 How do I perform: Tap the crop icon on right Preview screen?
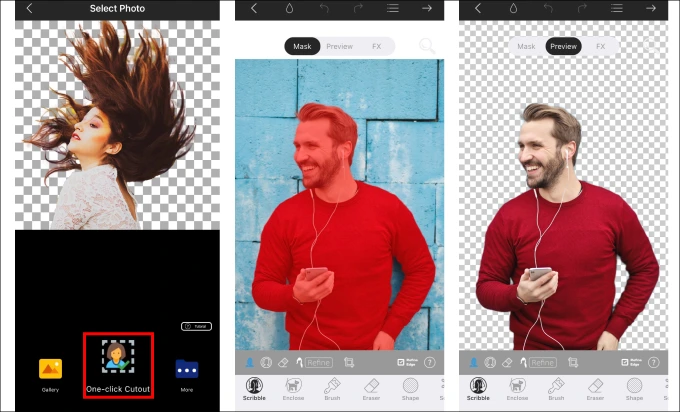[x=573, y=363]
